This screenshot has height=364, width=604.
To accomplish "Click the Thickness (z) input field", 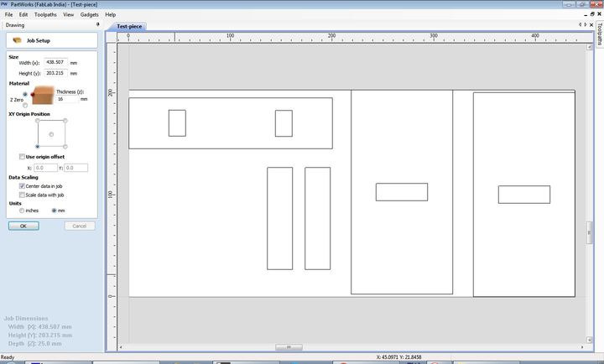I will [67, 99].
